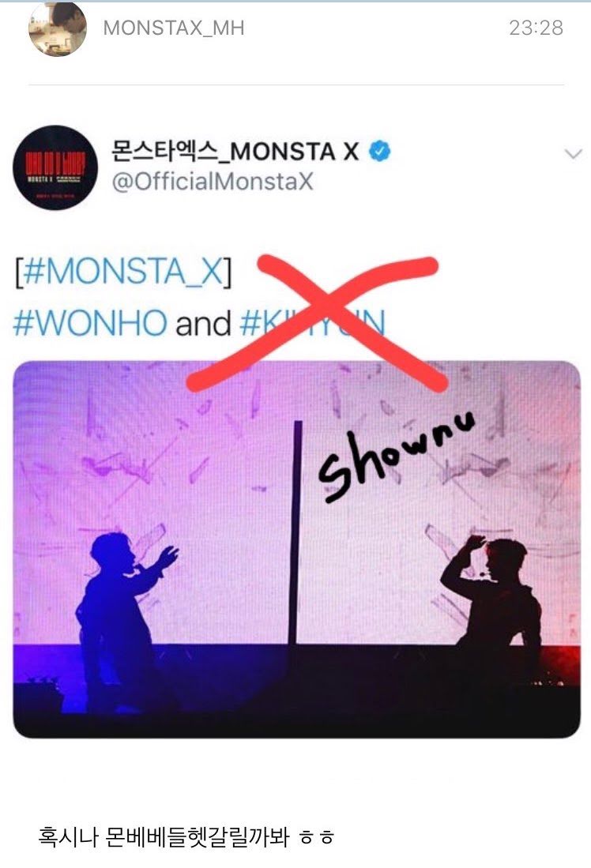Click the 몬스타엑스_MONSTA X display name
The height and width of the screenshot is (868, 591).
click(x=235, y=151)
